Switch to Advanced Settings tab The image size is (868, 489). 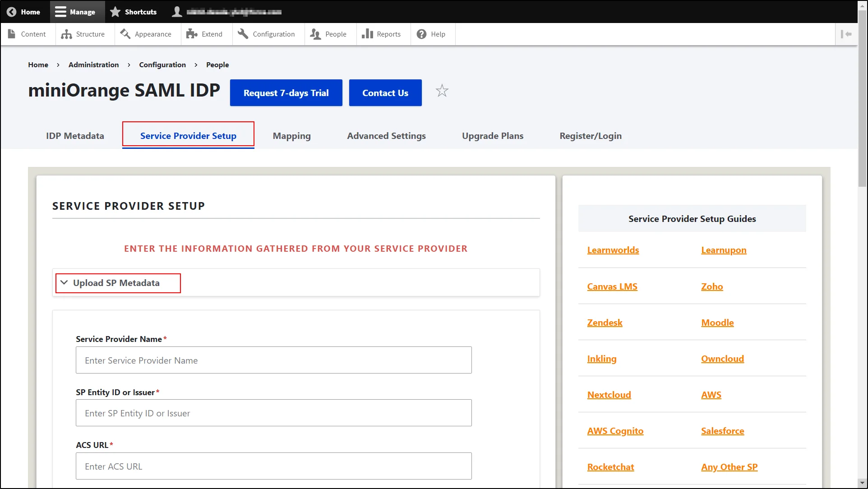[x=387, y=136]
